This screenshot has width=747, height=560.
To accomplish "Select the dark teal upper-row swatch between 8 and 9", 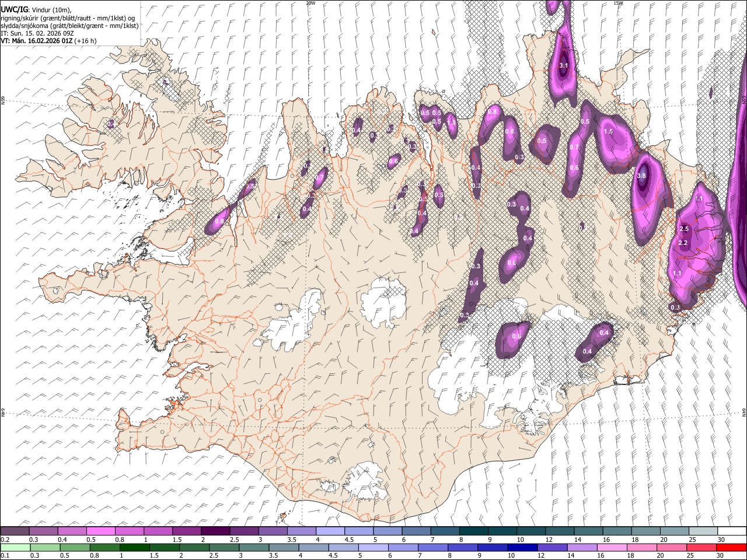I will [x=473, y=531].
